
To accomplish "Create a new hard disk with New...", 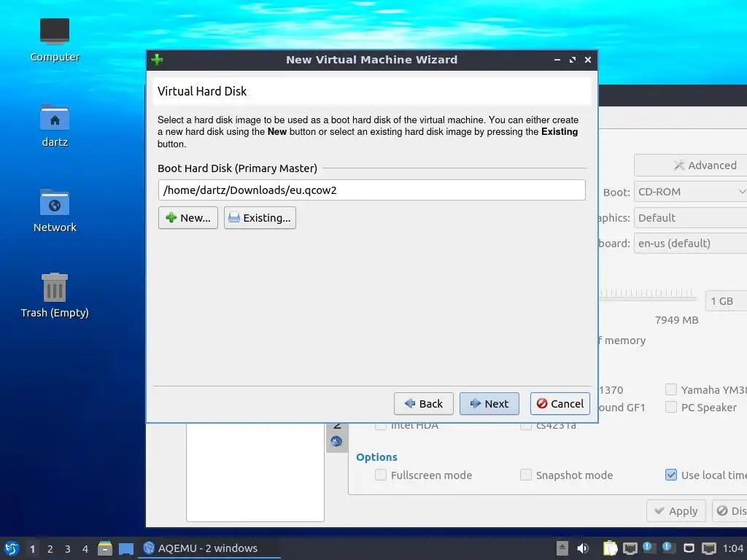I will (x=187, y=217).
